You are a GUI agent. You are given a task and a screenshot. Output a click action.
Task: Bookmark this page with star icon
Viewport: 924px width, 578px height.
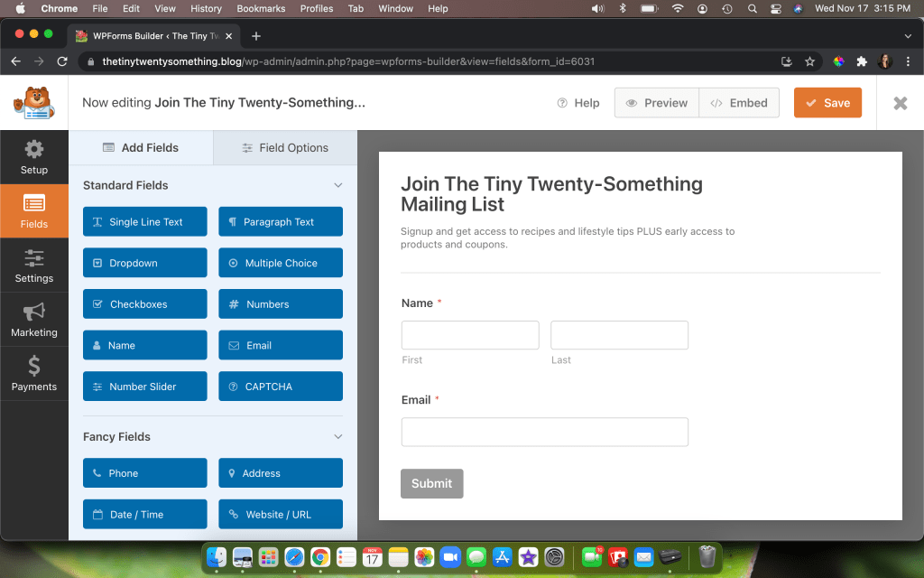pyautogui.click(x=809, y=61)
